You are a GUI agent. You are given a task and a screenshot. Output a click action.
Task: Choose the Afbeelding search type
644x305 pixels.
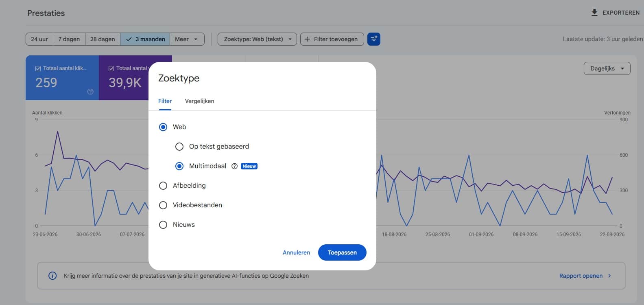tap(163, 186)
